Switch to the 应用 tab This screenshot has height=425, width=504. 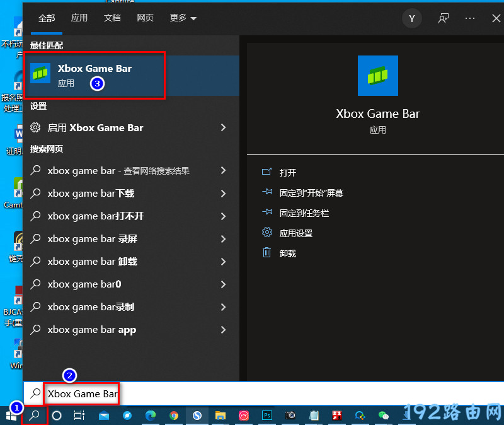[x=79, y=18]
